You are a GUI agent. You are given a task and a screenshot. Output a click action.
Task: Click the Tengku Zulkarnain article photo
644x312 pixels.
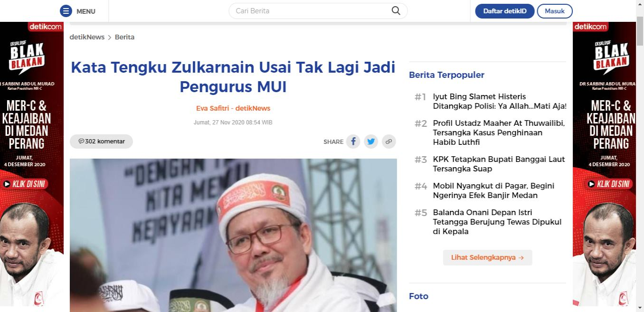233,235
